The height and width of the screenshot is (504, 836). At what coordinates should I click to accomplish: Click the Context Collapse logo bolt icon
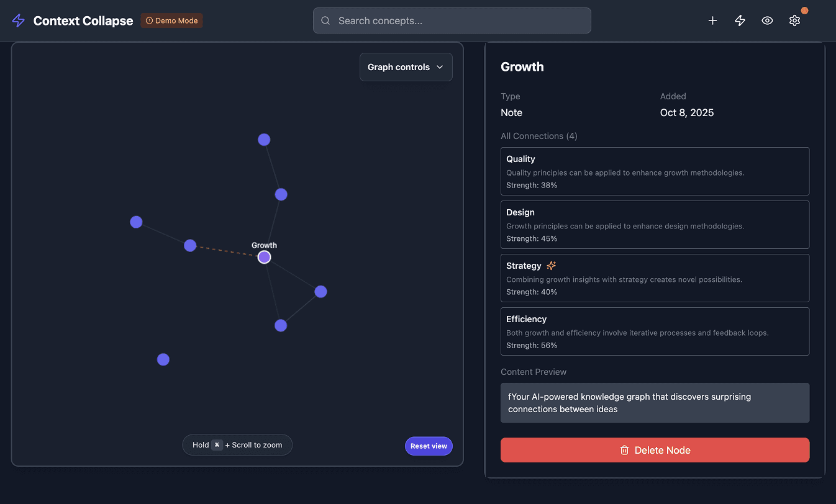pyautogui.click(x=19, y=20)
